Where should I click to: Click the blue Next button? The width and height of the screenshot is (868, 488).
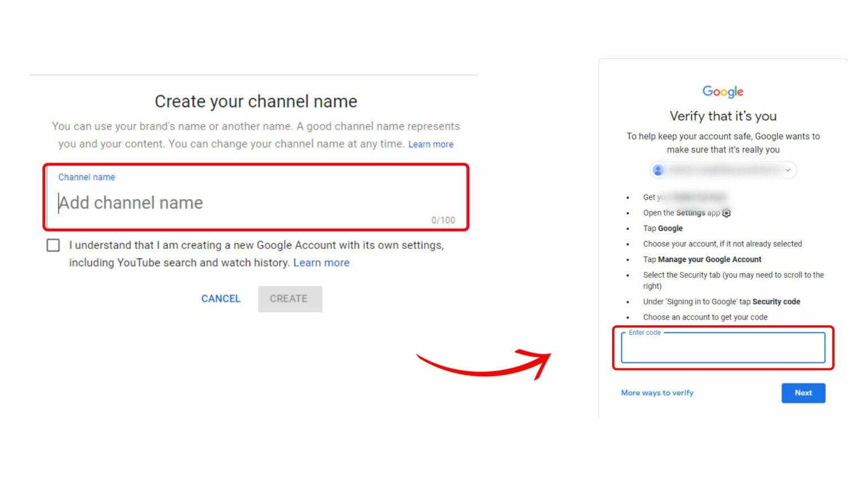point(803,393)
